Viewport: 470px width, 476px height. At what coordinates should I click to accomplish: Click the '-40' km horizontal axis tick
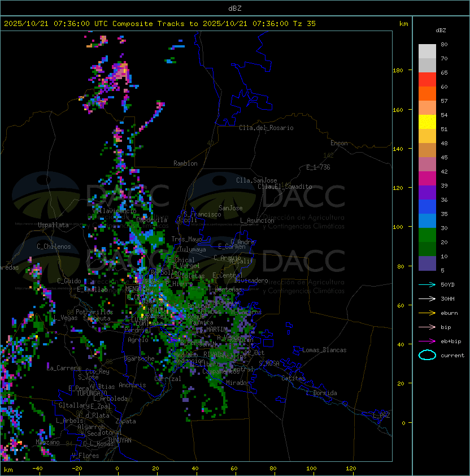point(37,469)
